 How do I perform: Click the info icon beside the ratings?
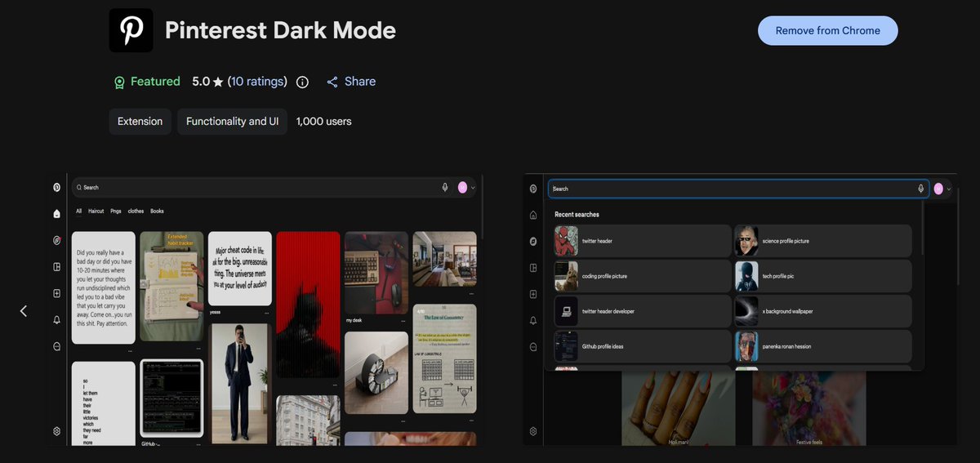(x=302, y=82)
